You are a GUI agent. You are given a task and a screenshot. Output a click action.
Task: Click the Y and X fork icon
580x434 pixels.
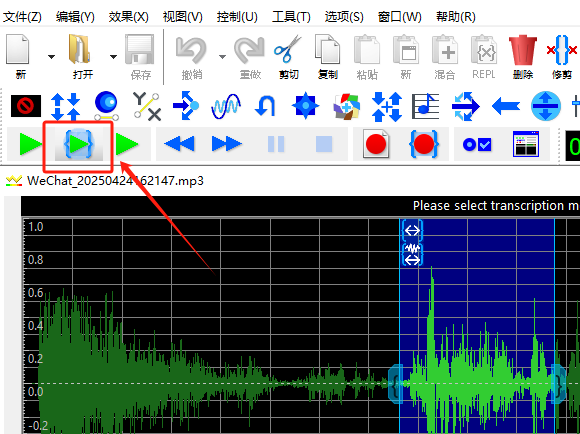click(147, 107)
